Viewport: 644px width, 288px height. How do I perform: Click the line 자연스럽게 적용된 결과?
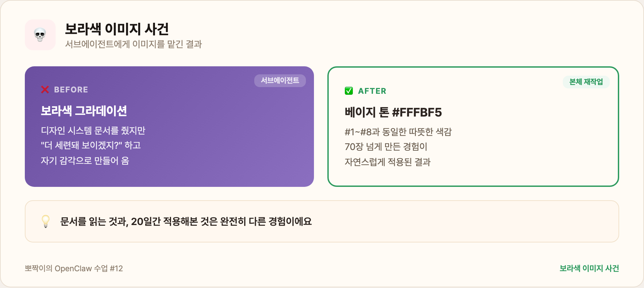[x=387, y=162]
